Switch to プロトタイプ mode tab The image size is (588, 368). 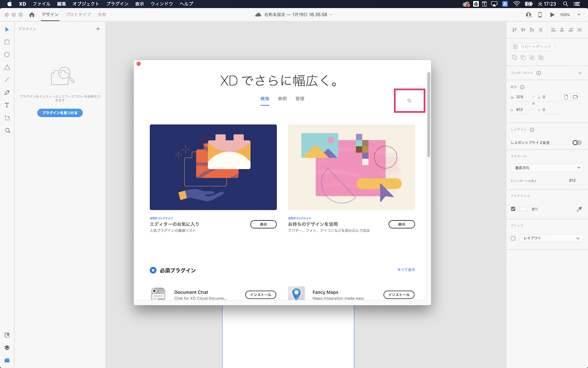(78, 15)
